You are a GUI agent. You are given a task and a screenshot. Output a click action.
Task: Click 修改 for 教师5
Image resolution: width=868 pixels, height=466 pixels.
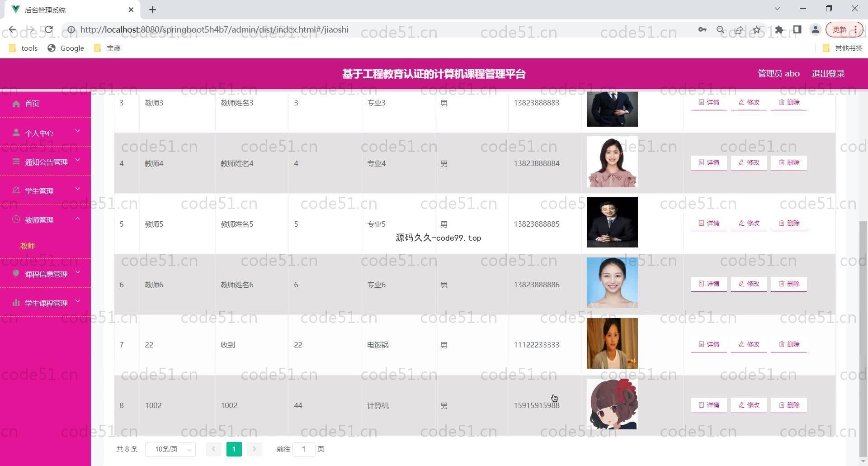[749, 223]
